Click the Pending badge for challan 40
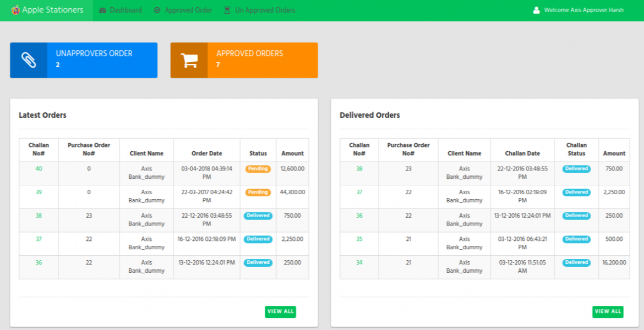Image resolution: width=644 pixels, height=330 pixels. [258, 169]
